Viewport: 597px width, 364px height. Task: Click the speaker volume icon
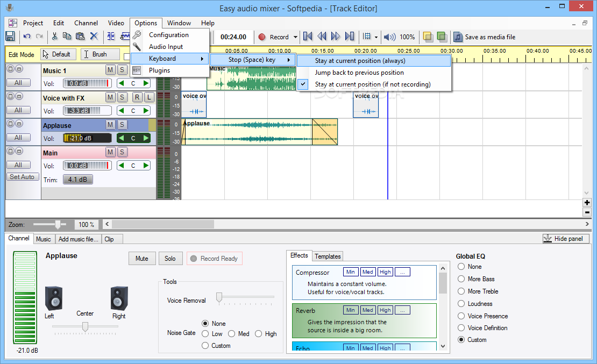point(389,37)
